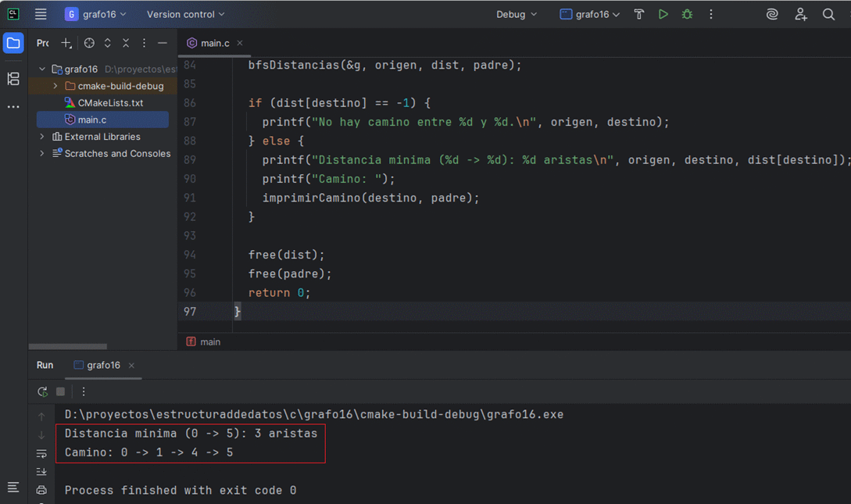This screenshot has height=504, width=851.
Task: Toggle soft-wrap in the Run console
Action: point(41,453)
